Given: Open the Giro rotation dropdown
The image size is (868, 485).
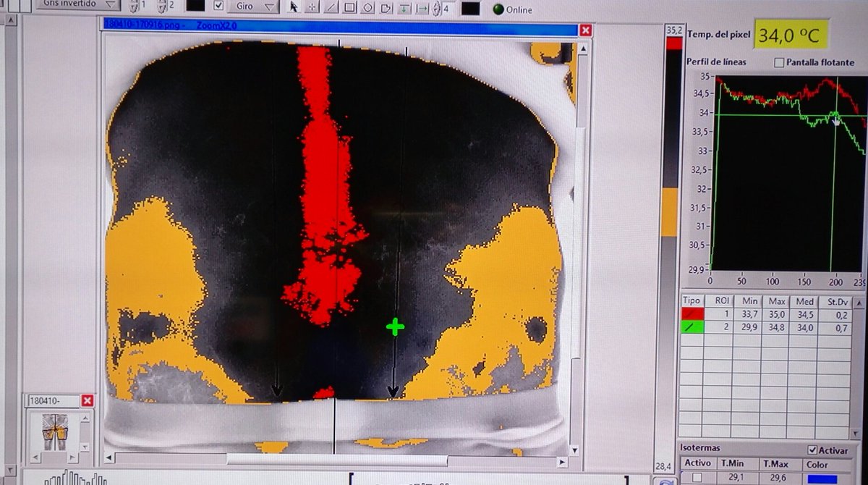Looking at the screenshot, I should (253, 6).
